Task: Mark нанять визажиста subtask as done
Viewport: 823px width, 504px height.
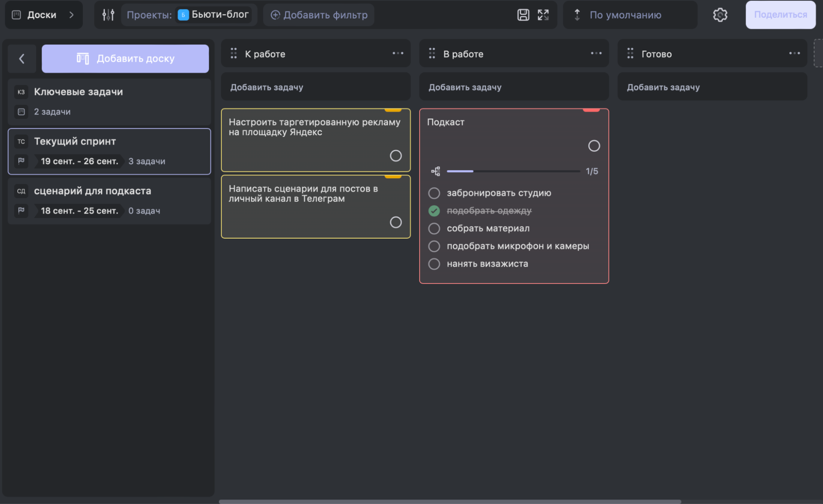Action: click(x=434, y=264)
